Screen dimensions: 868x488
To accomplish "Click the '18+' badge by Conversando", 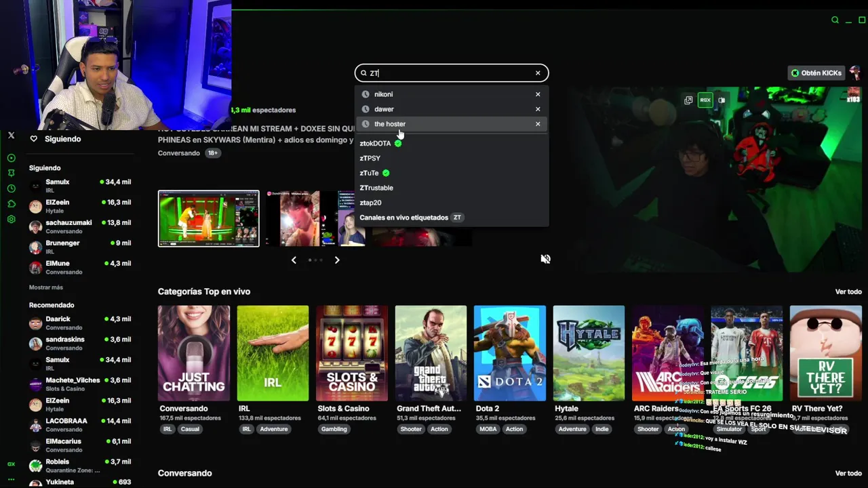I will click(213, 153).
